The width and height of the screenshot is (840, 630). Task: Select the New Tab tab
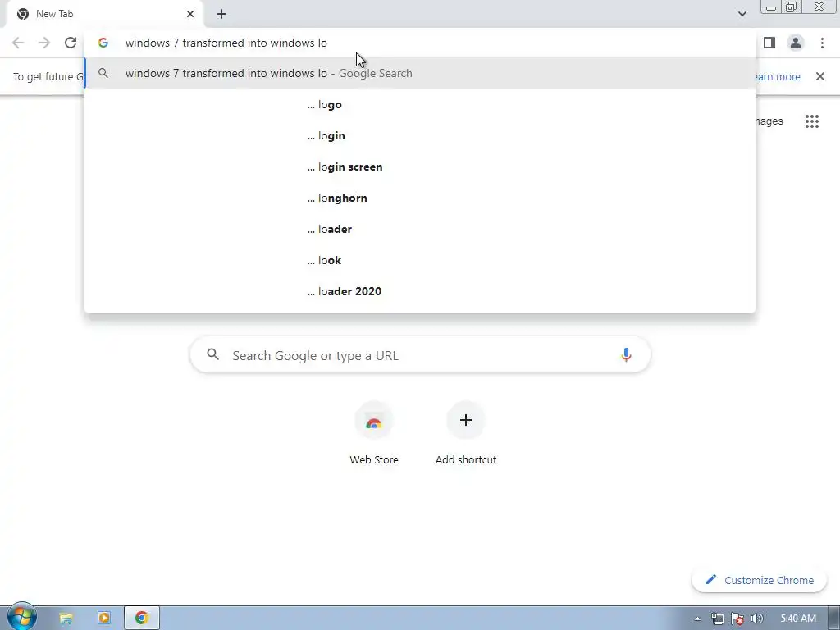[x=104, y=14]
